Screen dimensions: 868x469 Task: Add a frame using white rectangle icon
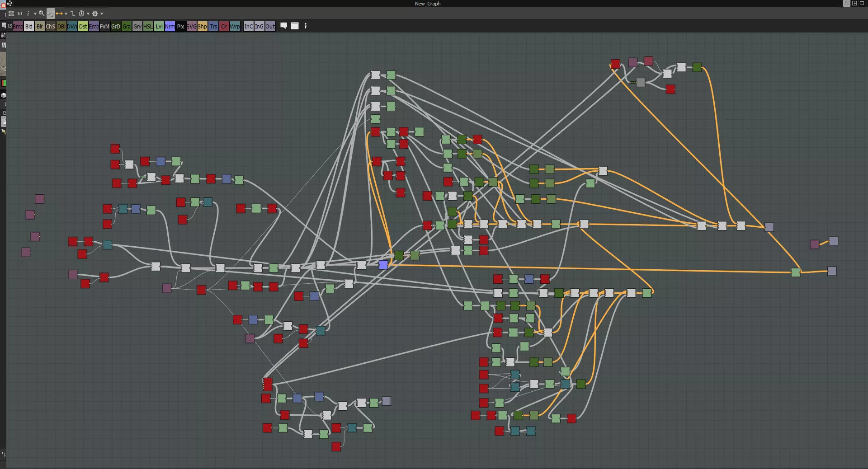coord(295,26)
